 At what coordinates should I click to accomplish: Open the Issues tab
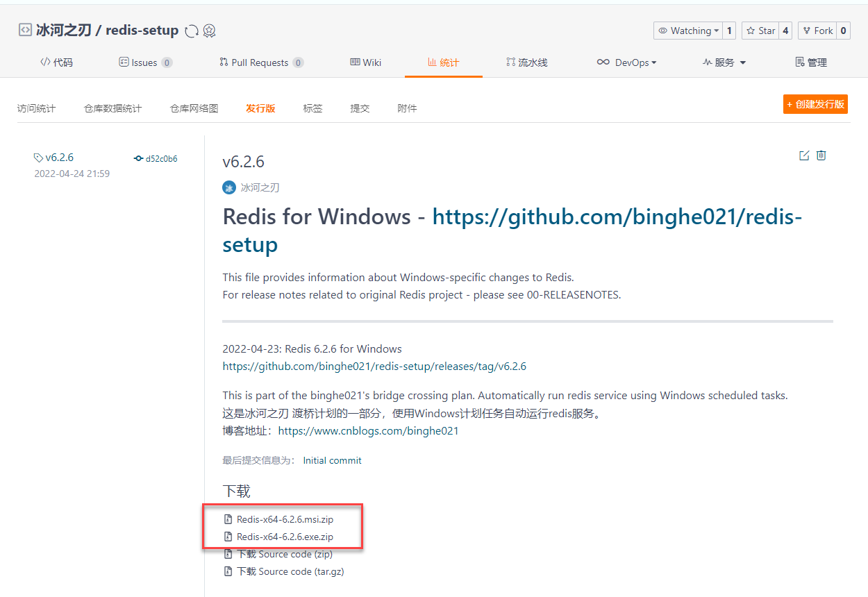pyautogui.click(x=144, y=62)
